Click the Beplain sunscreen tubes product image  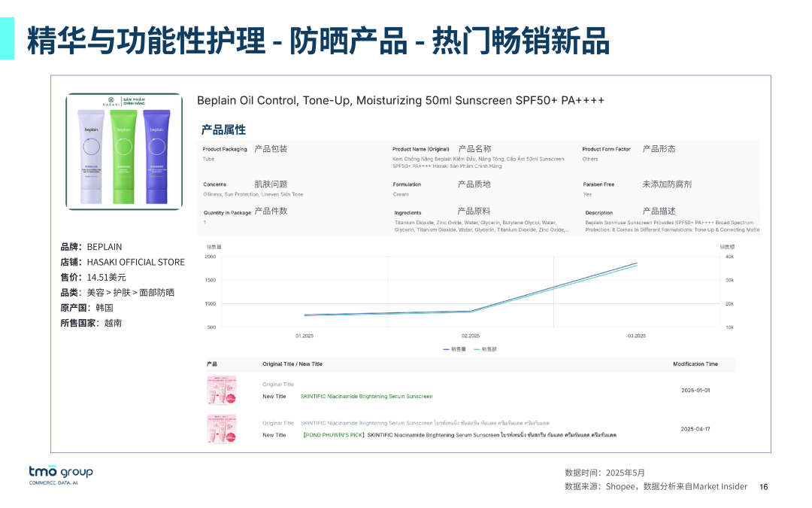[124, 151]
